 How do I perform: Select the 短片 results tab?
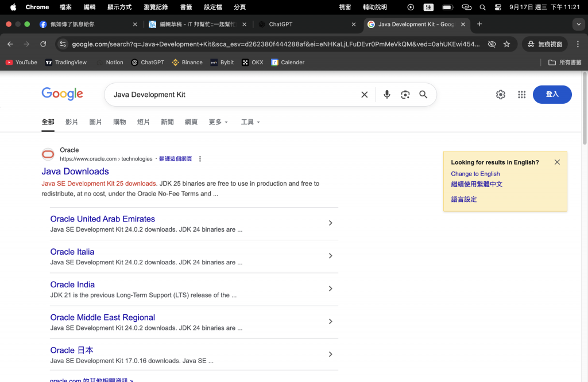(x=143, y=122)
